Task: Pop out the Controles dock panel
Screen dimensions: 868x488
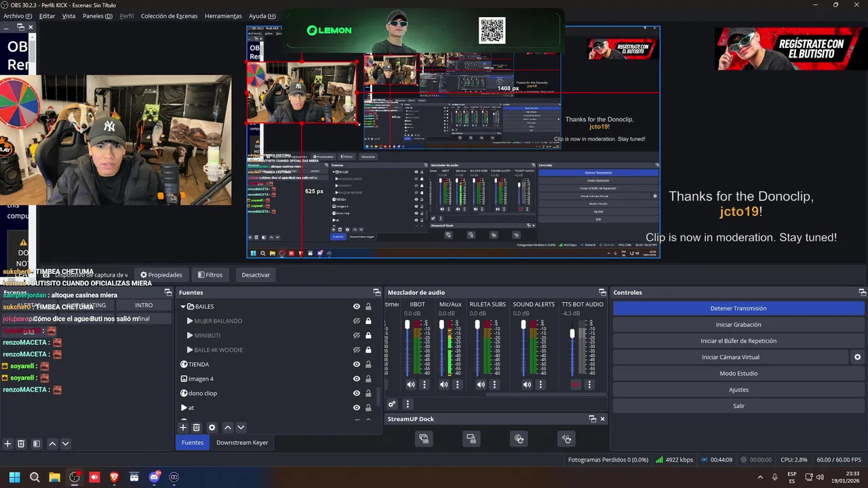Action: coord(863,293)
